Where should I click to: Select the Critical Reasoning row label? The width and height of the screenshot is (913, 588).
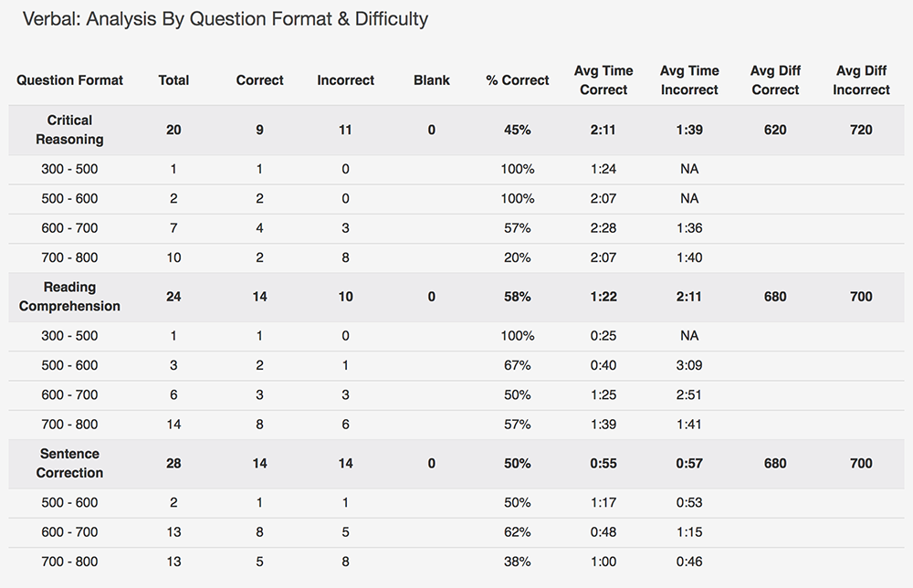tap(69, 130)
